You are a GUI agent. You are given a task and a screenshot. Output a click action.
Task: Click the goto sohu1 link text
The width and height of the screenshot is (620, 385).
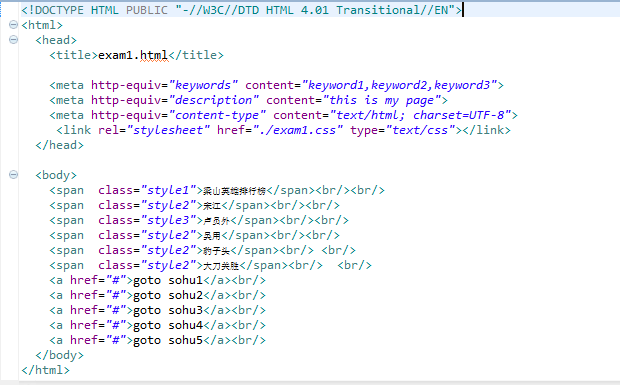tap(168, 281)
